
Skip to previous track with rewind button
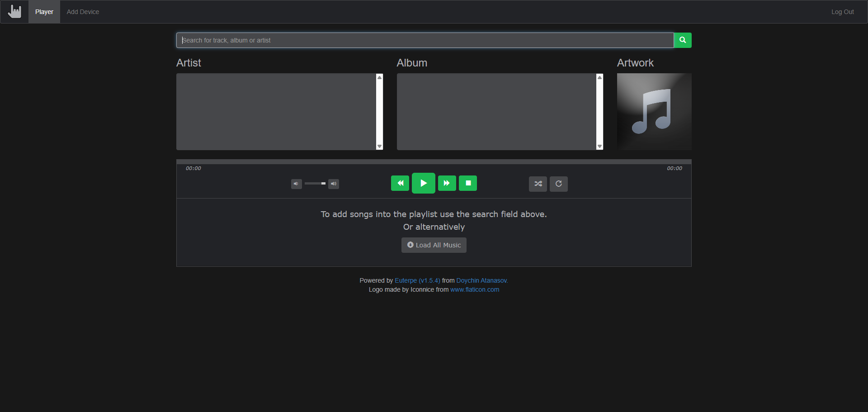coord(400,183)
